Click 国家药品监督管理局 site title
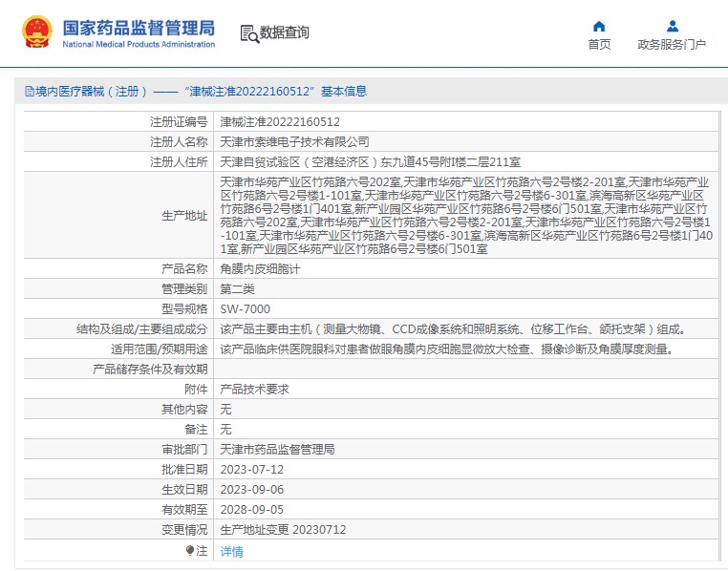The image size is (728, 571). click(x=139, y=27)
